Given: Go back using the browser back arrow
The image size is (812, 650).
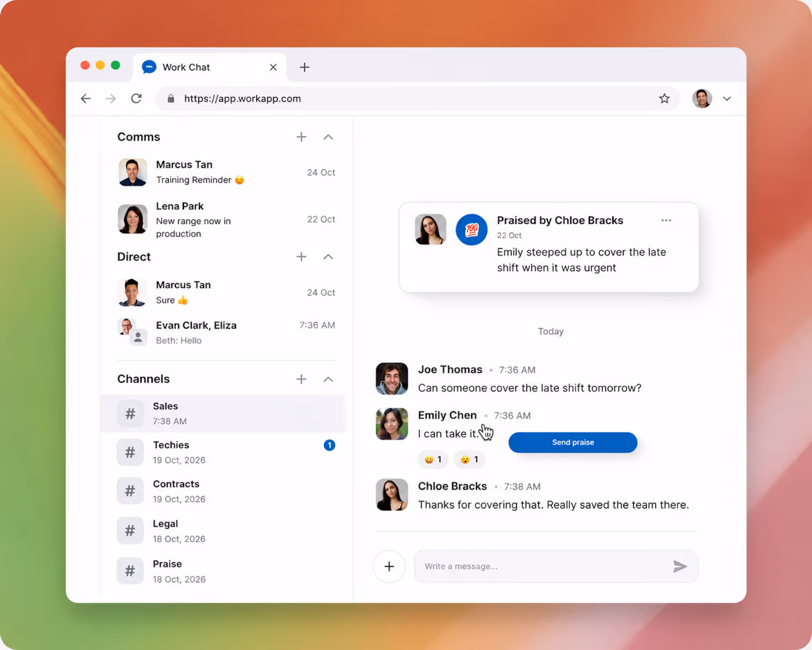Looking at the screenshot, I should click(x=86, y=99).
